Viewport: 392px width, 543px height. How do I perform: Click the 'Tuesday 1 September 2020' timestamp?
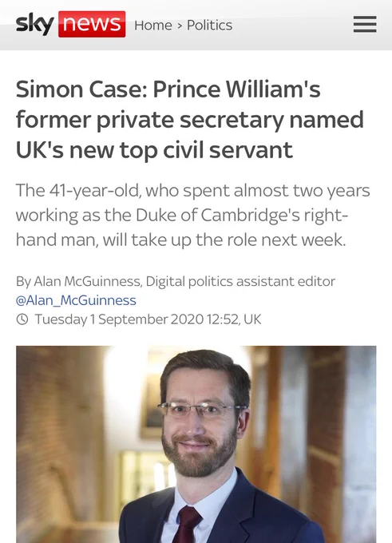[119, 319]
